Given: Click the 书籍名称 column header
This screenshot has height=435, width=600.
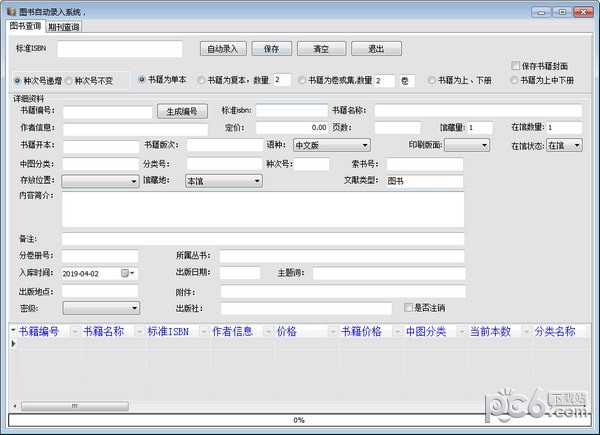Looking at the screenshot, I should 103,331.
